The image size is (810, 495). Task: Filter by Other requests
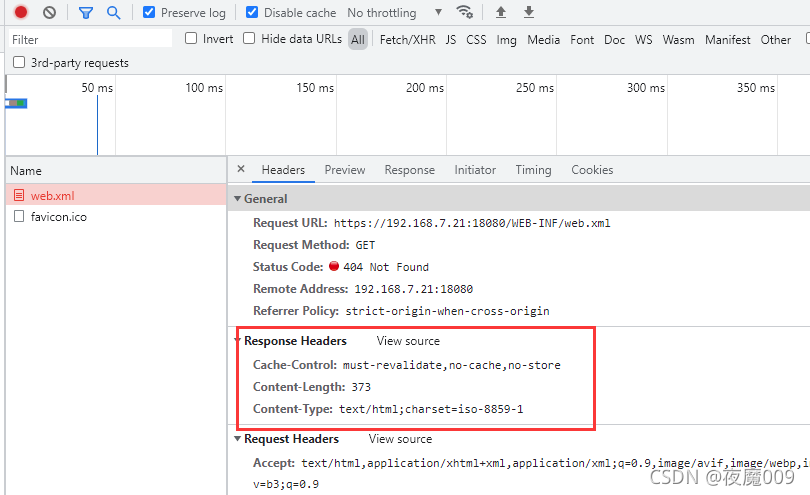[775, 40]
